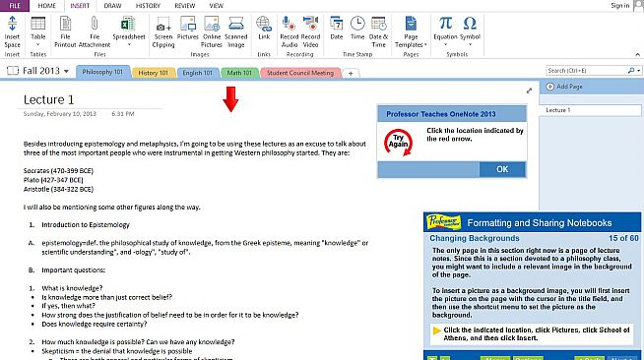This screenshot has width=644, height=360.
Task: Click the Changing Backgrounds lesson heading
Action: (475, 238)
